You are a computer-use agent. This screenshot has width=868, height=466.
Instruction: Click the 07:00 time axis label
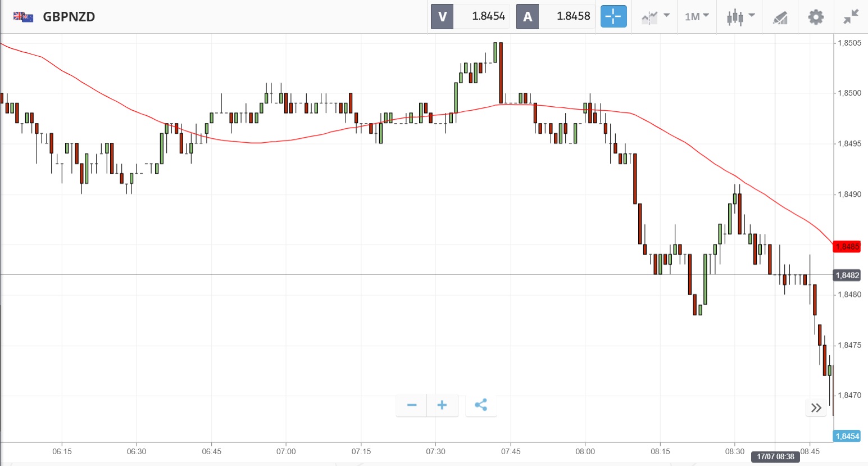tap(286, 451)
